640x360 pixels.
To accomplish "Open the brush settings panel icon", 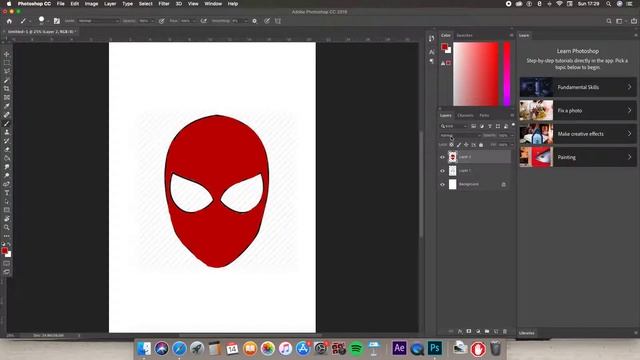I will pos(57,21).
